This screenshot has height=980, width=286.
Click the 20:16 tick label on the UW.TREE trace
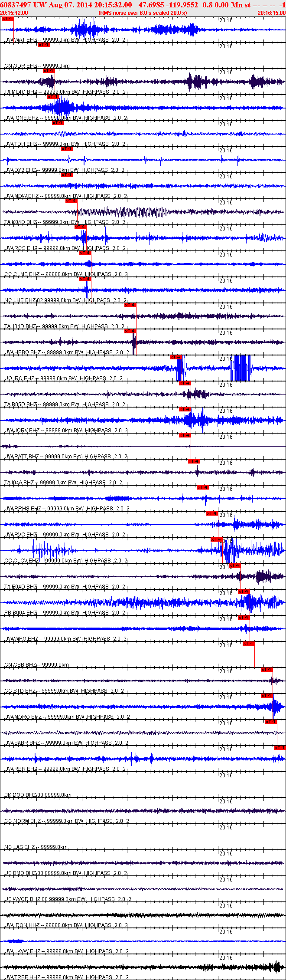point(226,958)
